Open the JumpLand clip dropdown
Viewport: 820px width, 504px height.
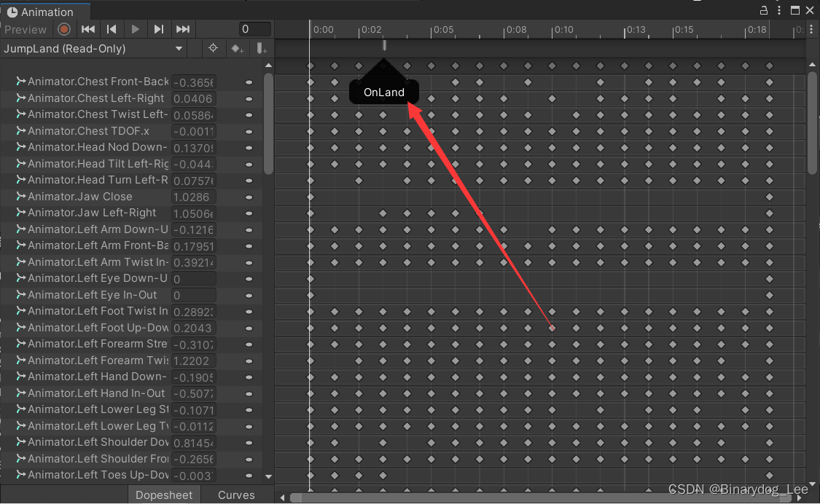point(94,49)
